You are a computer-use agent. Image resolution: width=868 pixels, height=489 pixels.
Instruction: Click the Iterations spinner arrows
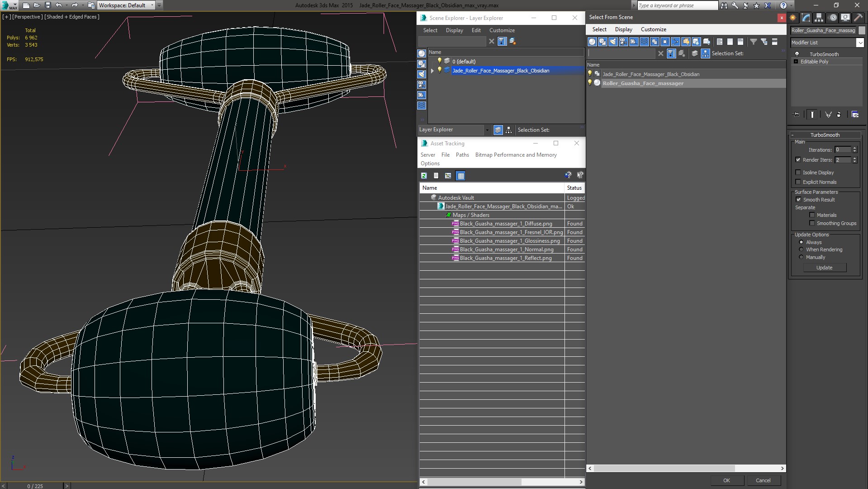point(854,150)
